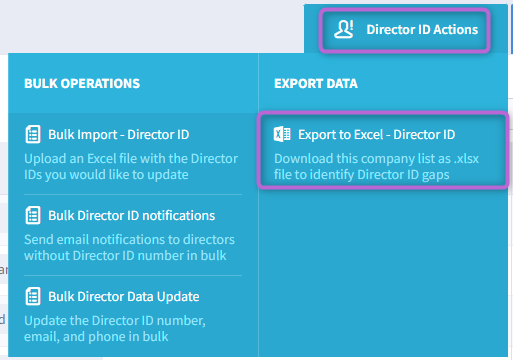The image size is (513, 360).
Task: Select Export to Excel - Director ID
Action: click(x=376, y=135)
